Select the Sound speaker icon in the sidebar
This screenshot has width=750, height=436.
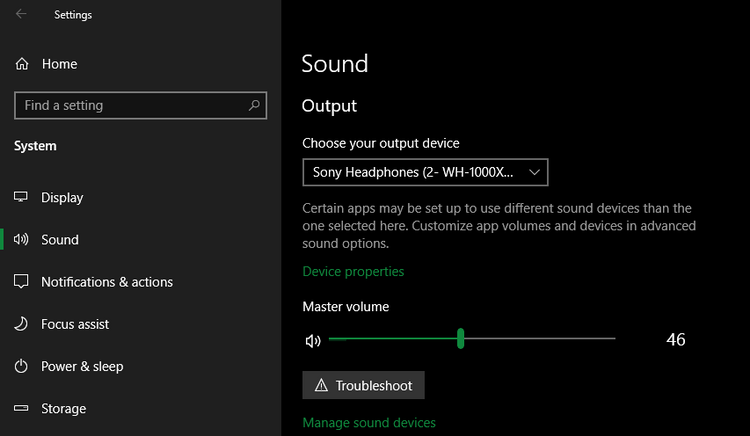[21, 239]
